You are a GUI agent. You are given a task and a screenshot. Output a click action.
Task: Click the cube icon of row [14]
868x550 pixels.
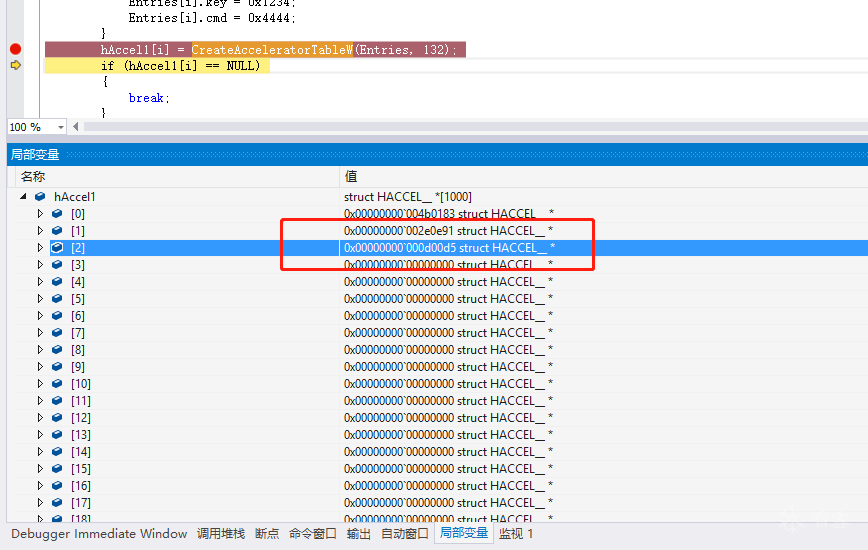57,452
